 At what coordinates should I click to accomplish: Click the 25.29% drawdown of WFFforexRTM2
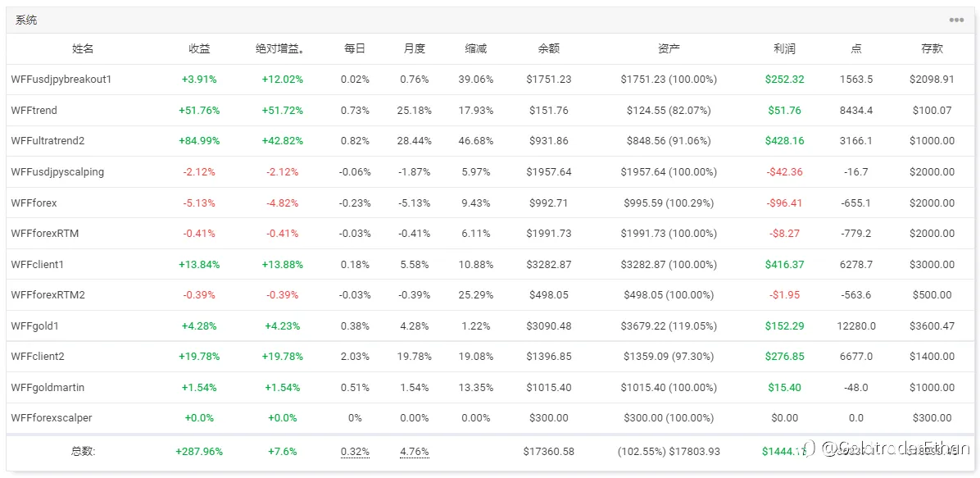click(476, 294)
